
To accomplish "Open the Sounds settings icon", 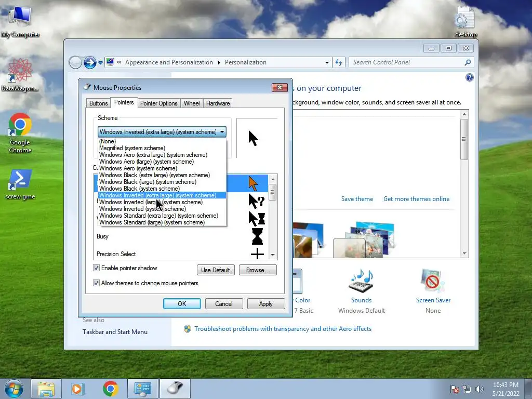I will [362, 281].
